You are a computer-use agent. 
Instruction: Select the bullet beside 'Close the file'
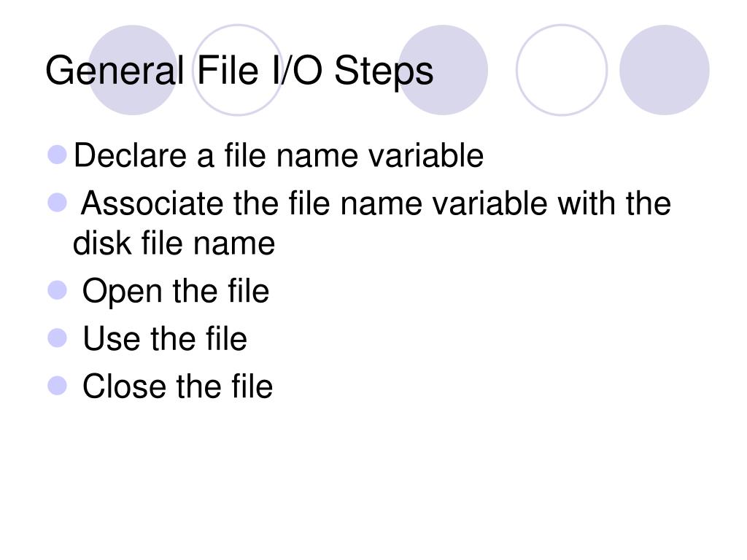pyautogui.click(x=57, y=386)
